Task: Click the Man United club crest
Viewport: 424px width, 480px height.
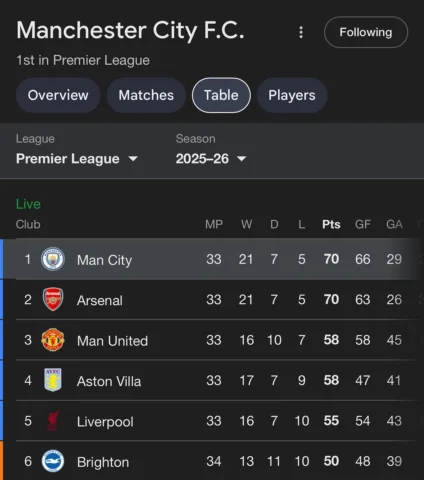Action: (53, 340)
